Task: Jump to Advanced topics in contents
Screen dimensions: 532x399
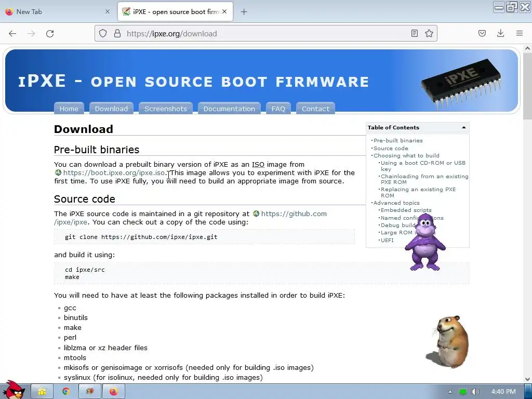Action: [x=396, y=203]
